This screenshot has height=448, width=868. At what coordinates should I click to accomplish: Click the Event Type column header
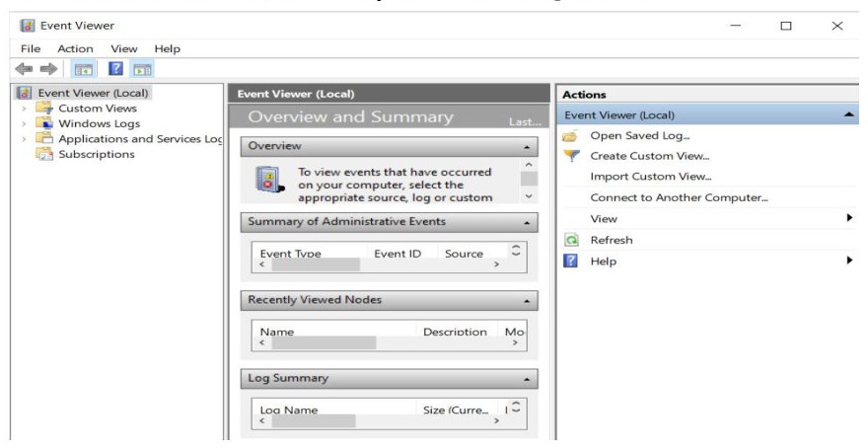click(x=291, y=253)
